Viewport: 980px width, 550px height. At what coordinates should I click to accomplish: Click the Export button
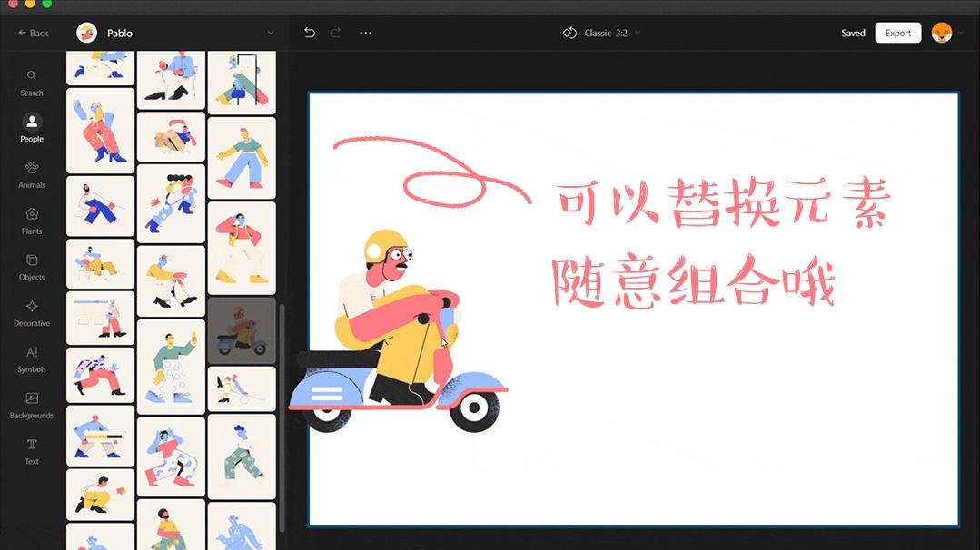pyautogui.click(x=897, y=32)
